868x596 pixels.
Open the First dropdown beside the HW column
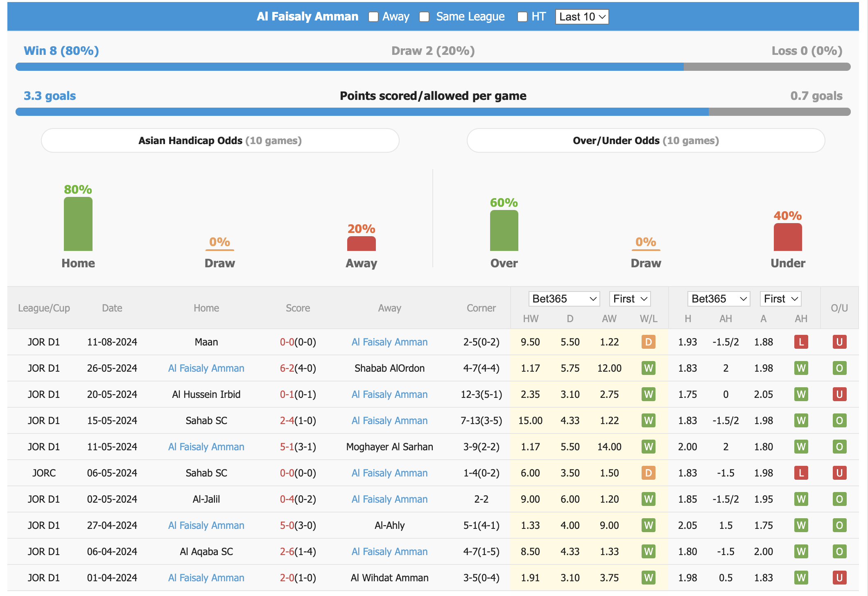tap(630, 299)
